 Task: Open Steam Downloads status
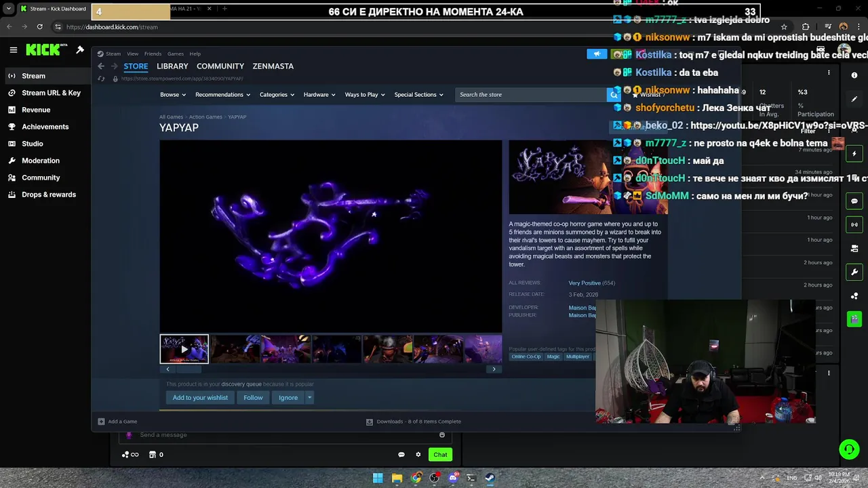[414, 422]
